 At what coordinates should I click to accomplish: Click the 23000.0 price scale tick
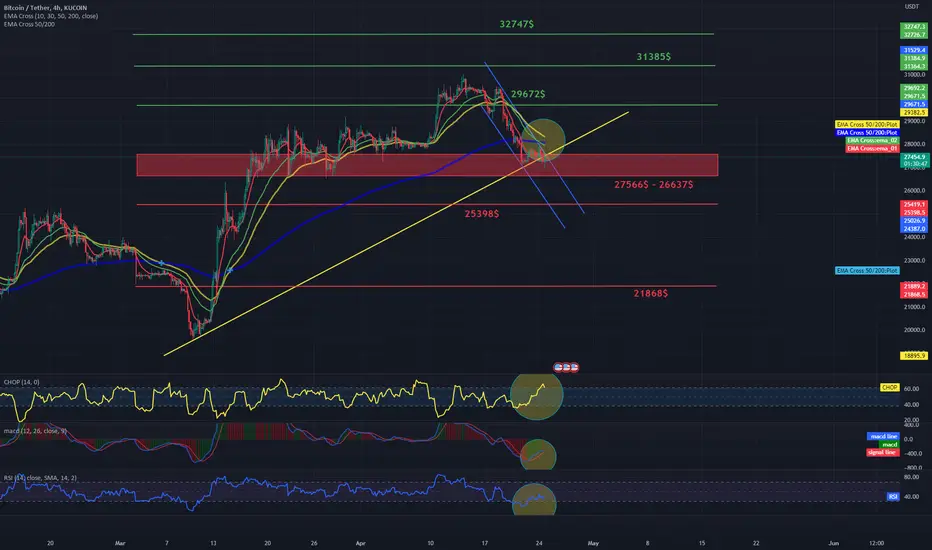914,260
